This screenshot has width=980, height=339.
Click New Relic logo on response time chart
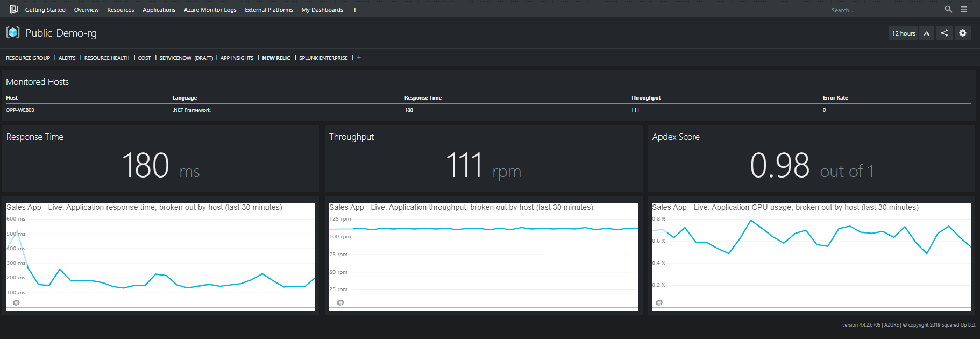pos(16,302)
